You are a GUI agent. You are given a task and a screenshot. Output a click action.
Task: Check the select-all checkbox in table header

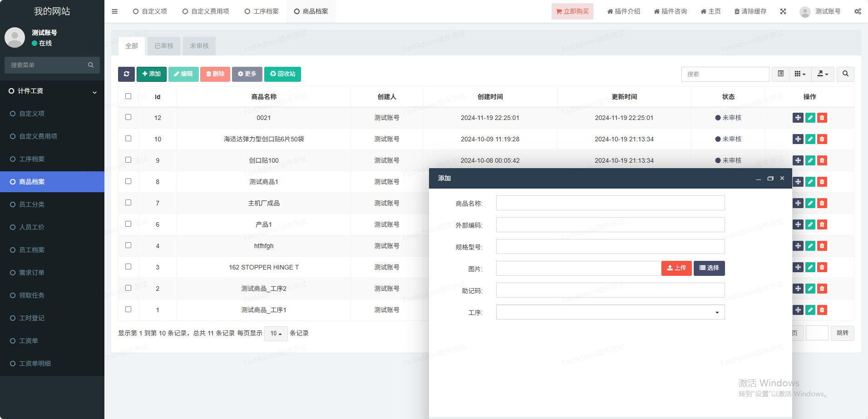128,96
